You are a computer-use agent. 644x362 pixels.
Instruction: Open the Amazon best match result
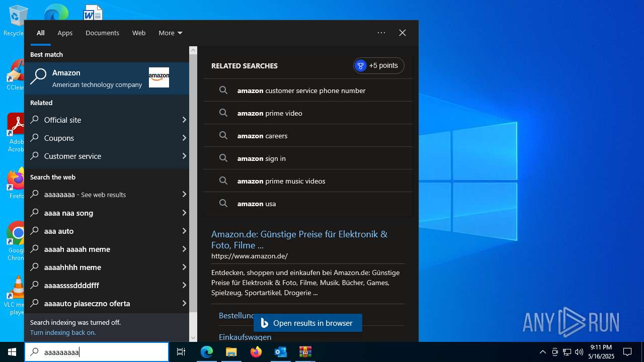[107, 78]
